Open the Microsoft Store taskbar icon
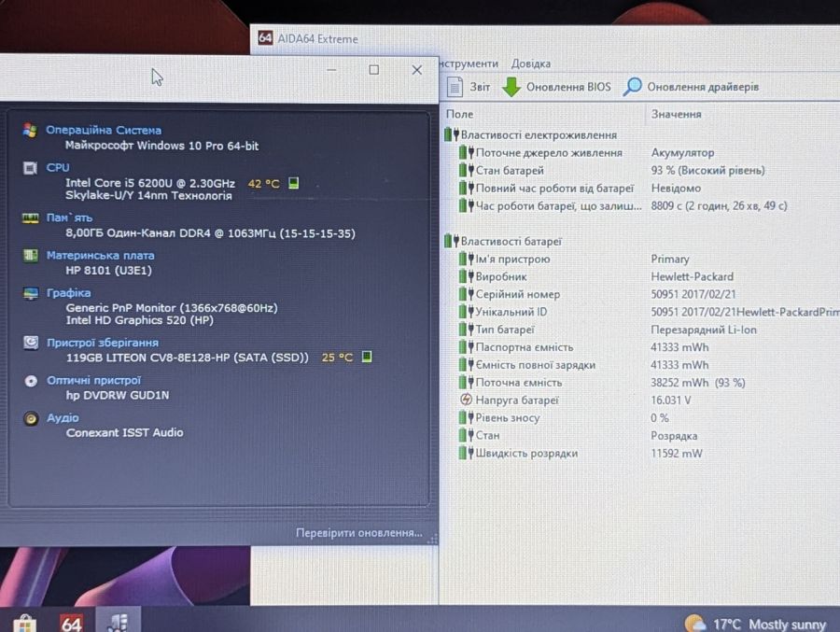 (x=24, y=624)
